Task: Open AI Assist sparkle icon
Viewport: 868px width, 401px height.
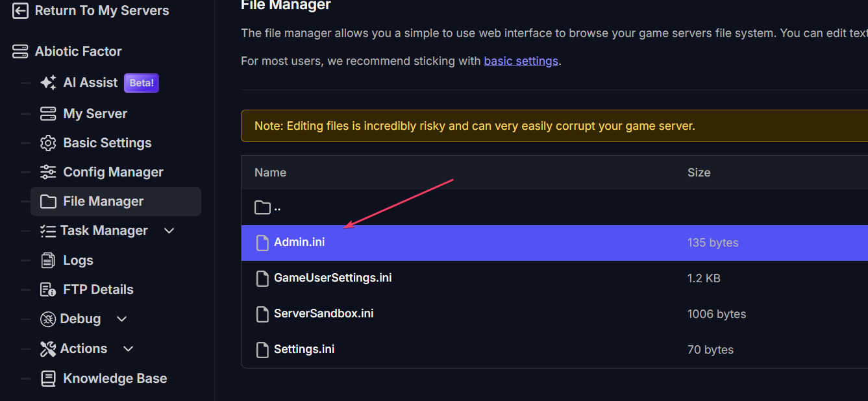Action: tap(48, 82)
